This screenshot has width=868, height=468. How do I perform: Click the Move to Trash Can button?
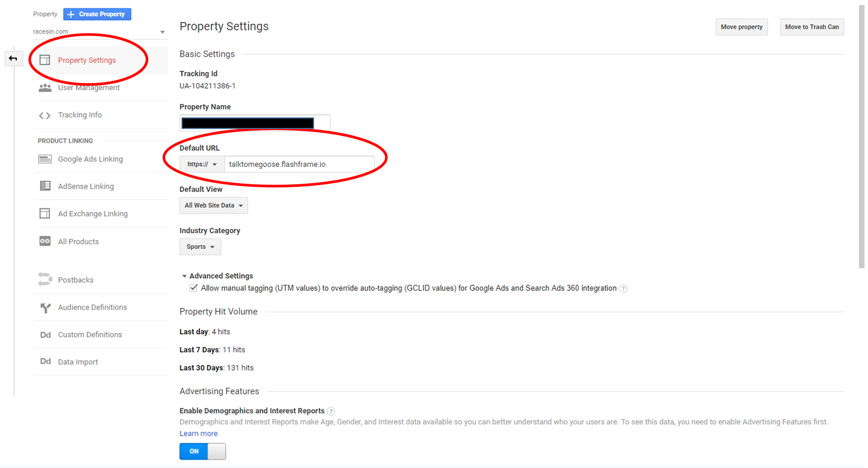pos(812,27)
